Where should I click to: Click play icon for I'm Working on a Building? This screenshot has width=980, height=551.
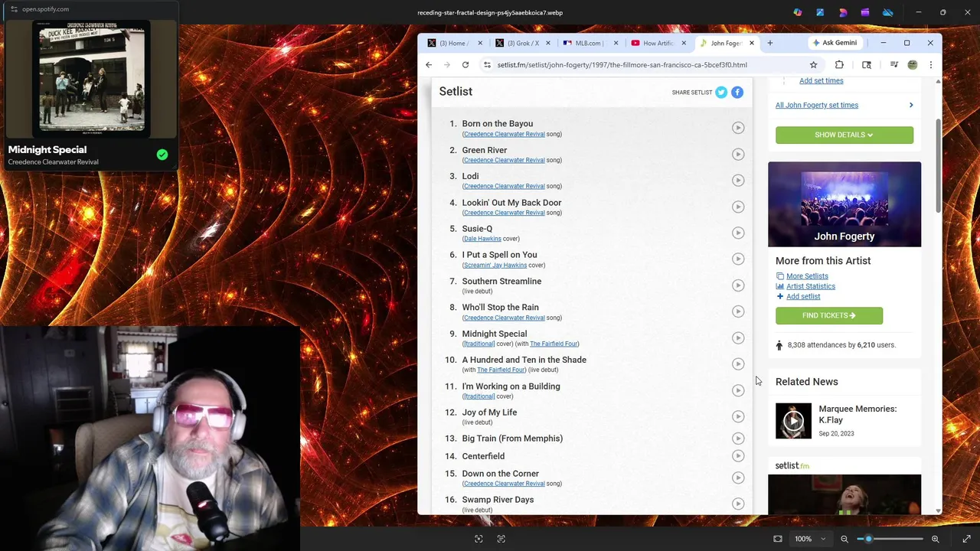(x=738, y=390)
